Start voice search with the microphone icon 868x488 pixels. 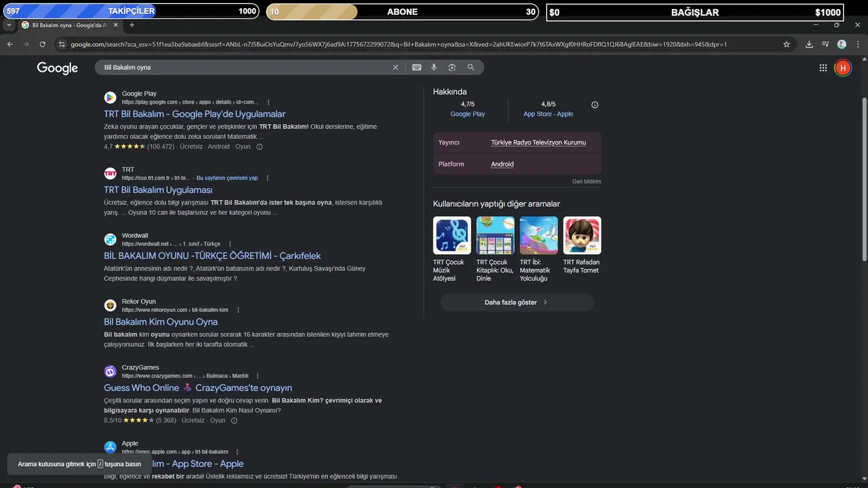pos(434,67)
